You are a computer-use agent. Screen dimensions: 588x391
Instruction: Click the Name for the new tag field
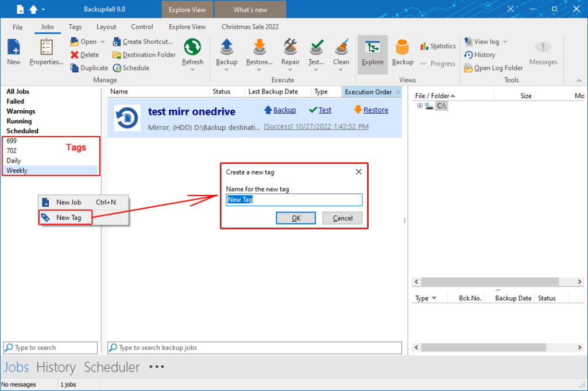[x=294, y=200]
